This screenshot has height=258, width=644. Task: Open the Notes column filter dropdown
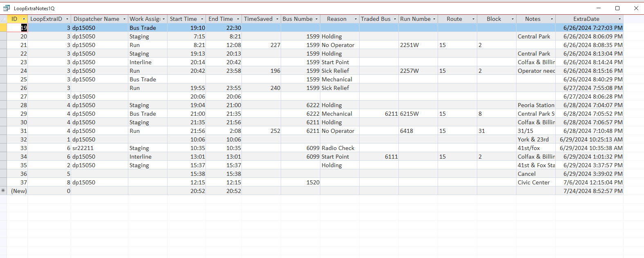tap(552, 19)
